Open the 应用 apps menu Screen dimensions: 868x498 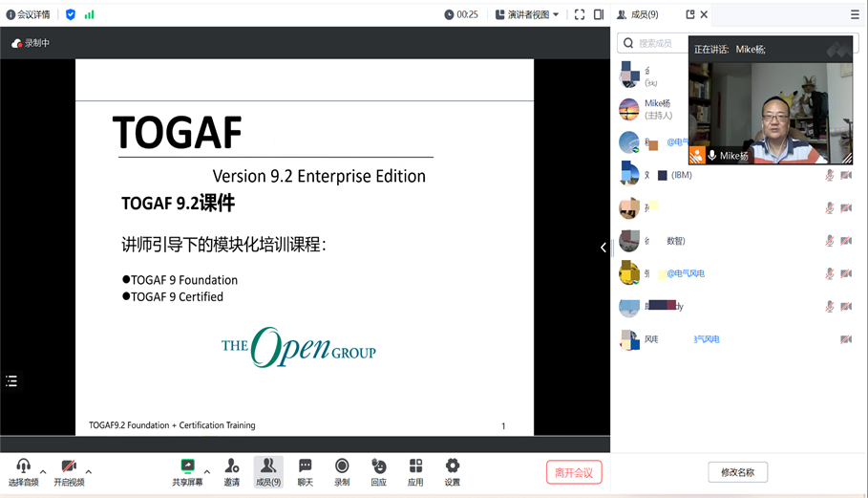tap(415, 472)
